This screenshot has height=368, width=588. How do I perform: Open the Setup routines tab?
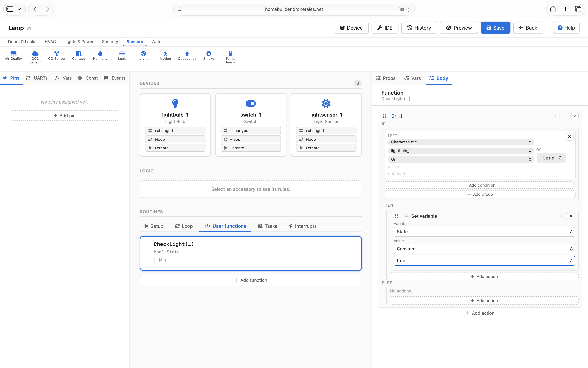[x=154, y=226]
